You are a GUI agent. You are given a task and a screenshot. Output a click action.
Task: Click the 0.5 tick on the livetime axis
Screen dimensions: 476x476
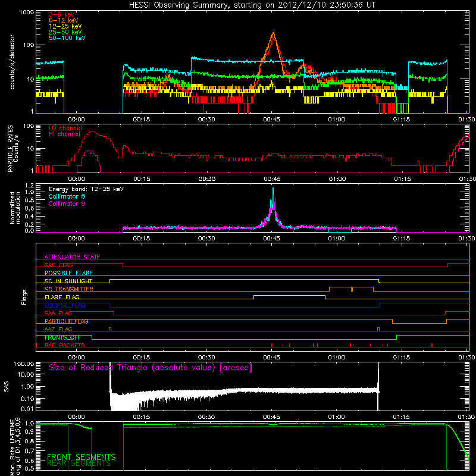(29, 469)
